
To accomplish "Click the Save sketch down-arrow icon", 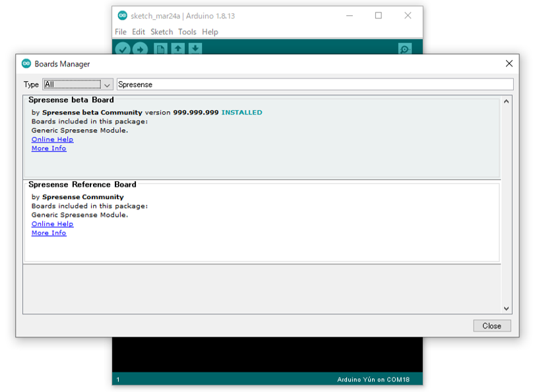I will click(195, 49).
